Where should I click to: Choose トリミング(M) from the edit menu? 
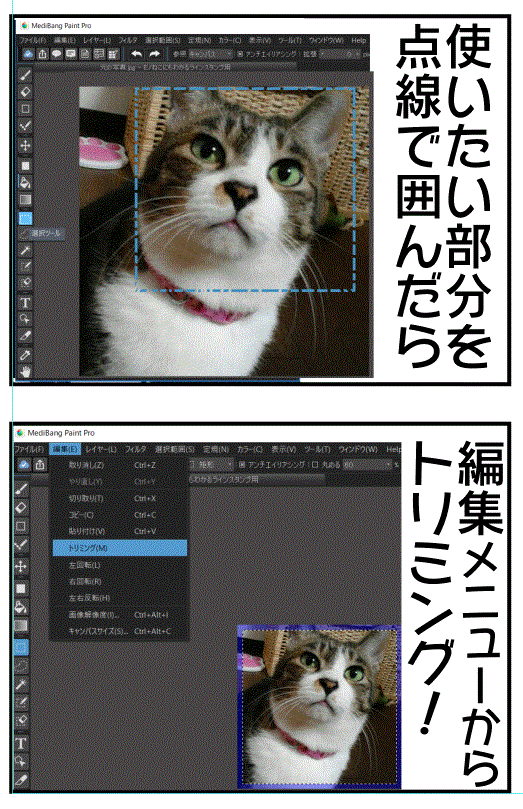pyautogui.click(x=120, y=548)
